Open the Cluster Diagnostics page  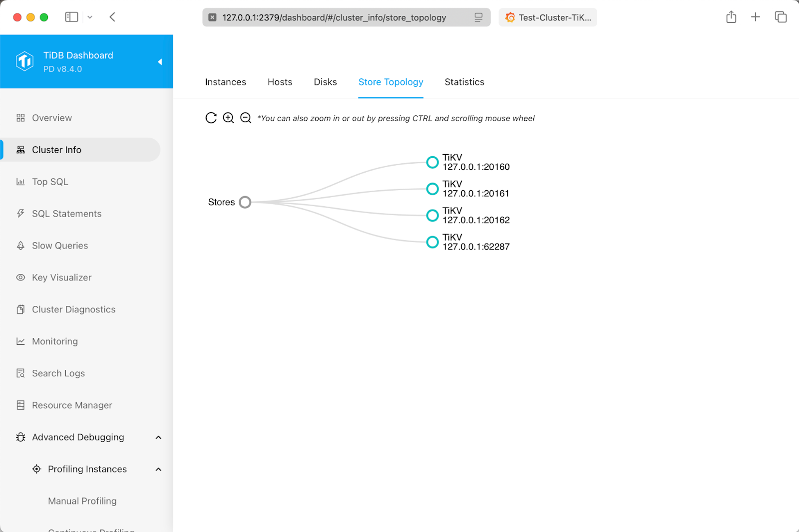[74, 309]
